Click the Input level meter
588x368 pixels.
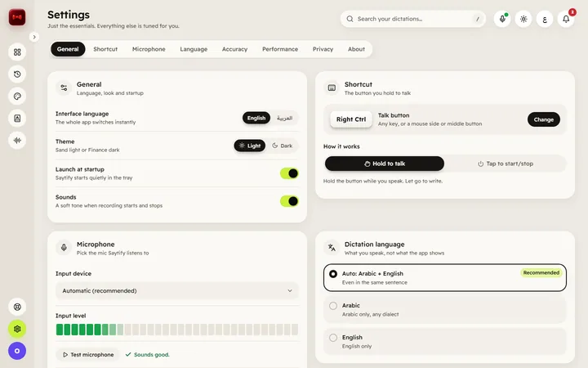click(x=177, y=330)
